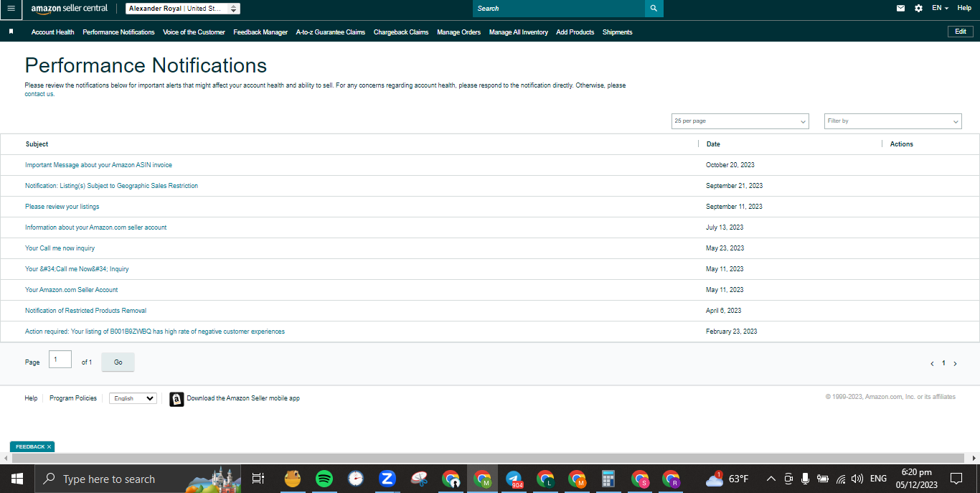Go to next page with right chevron
The width and height of the screenshot is (980, 493).
tap(955, 364)
